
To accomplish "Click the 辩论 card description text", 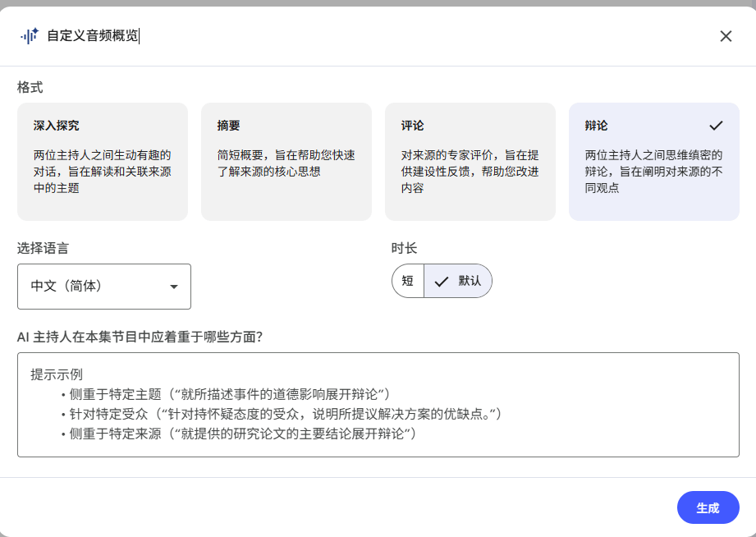I will pos(652,168).
